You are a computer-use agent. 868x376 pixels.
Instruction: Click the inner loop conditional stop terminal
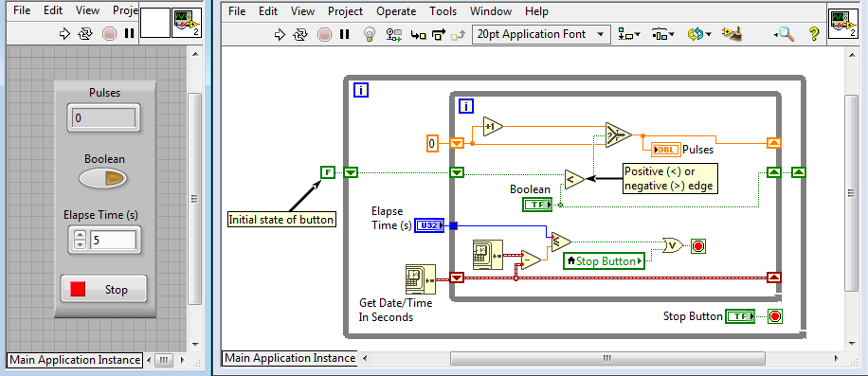pyautogui.click(x=699, y=245)
